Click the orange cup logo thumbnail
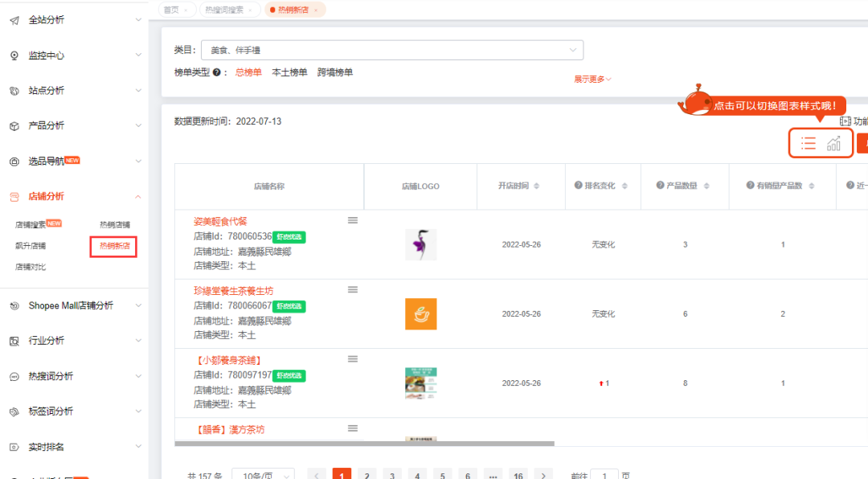This screenshot has height=479, width=868. [x=420, y=314]
